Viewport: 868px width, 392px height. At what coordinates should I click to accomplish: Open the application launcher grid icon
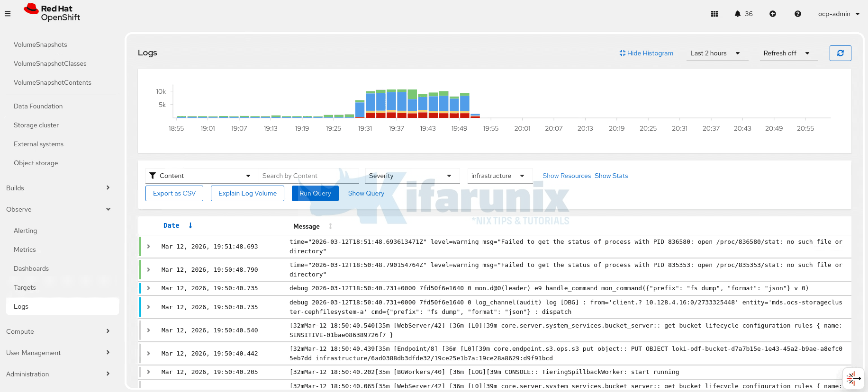click(714, 14)
